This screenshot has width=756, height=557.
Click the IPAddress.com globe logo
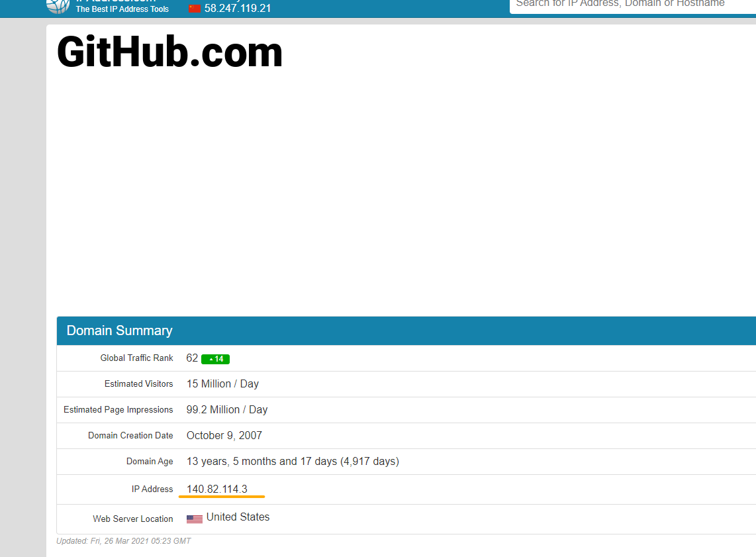point(58,6)
